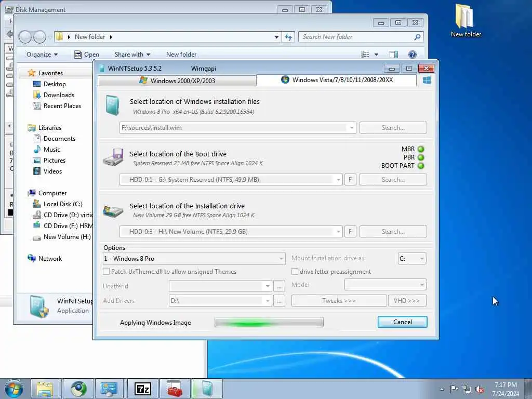Viewport: 532px width, 399px height.
Task: Show hidden tray icons arrow
Action: coord(442,390)
